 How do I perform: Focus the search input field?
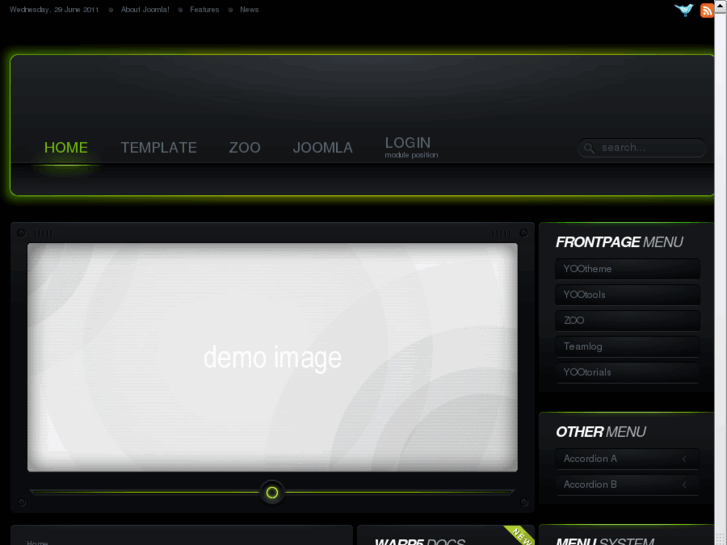[642, 148]
